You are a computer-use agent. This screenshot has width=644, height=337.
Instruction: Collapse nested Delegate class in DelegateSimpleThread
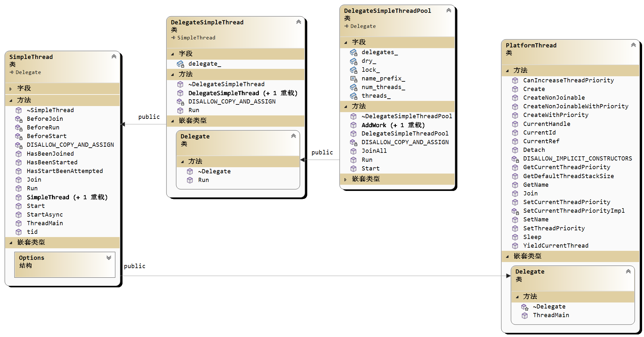[293, 136]
